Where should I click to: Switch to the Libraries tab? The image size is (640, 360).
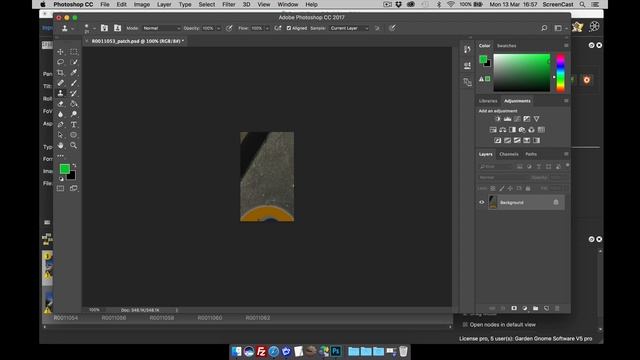pyautogui.click(x=488, y=101)
